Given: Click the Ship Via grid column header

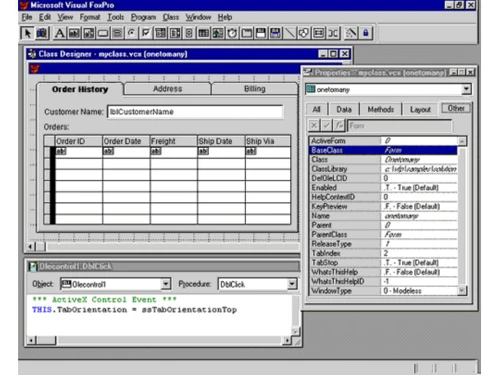Looking at the screenshot, I should (268, 141).
